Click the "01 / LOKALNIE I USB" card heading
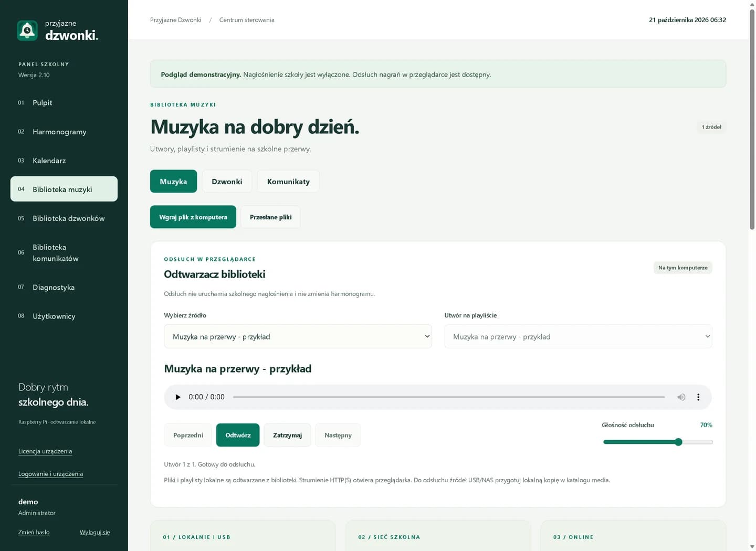Screen dimensions: 756x551 point(197,537)
